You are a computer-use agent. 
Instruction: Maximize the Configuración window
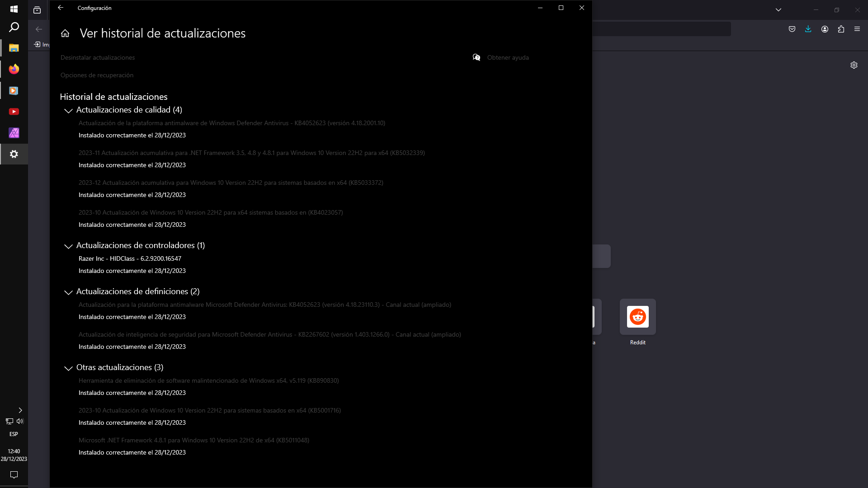(561, 8)
